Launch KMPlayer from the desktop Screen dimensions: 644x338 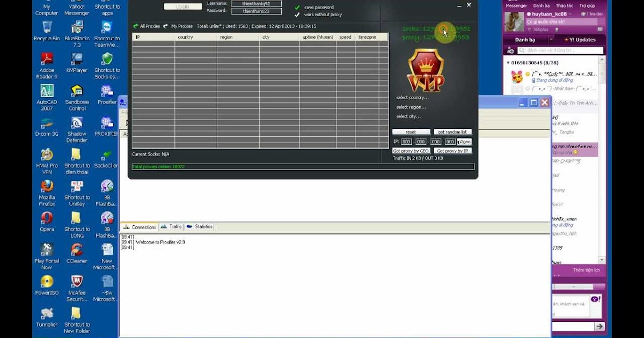point(77,62)
